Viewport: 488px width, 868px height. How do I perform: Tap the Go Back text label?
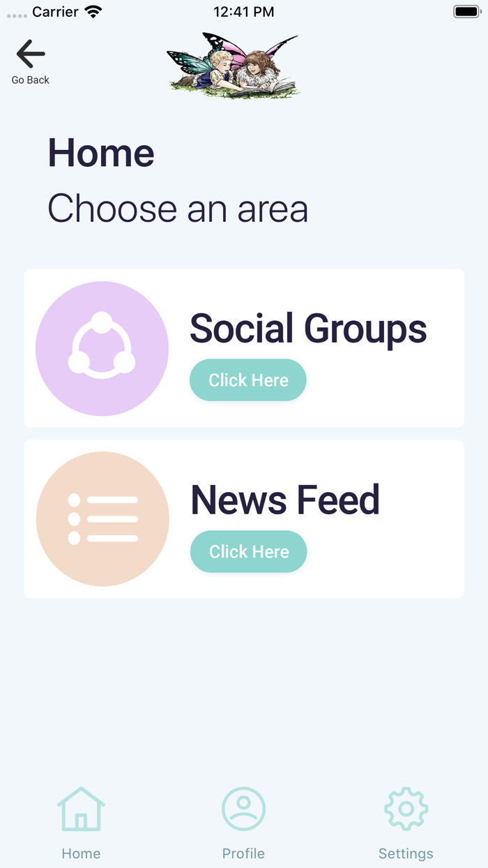31,80
